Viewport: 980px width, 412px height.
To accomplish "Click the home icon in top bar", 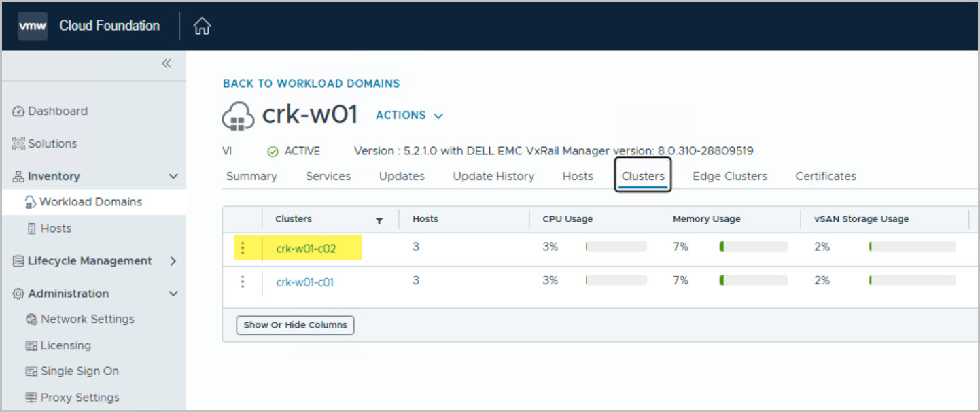I will [202, 27].
